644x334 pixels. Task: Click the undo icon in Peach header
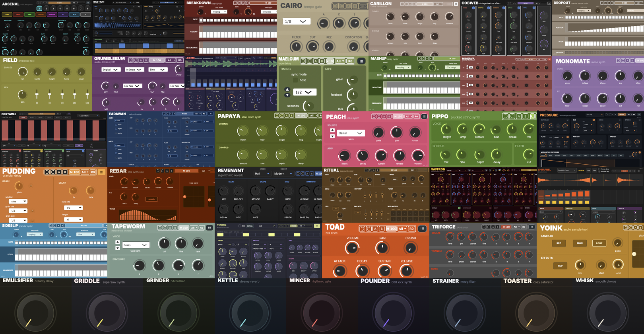(374, 117)
